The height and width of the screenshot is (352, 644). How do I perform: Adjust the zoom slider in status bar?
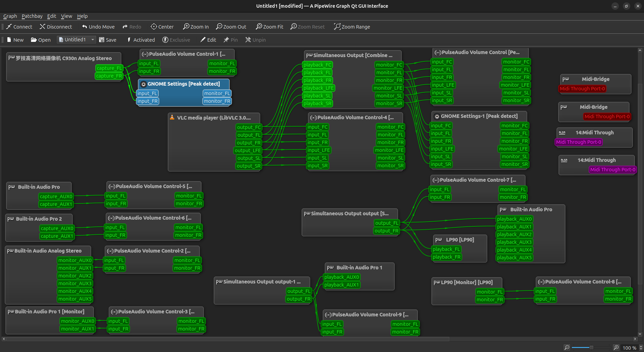(591, 348)
